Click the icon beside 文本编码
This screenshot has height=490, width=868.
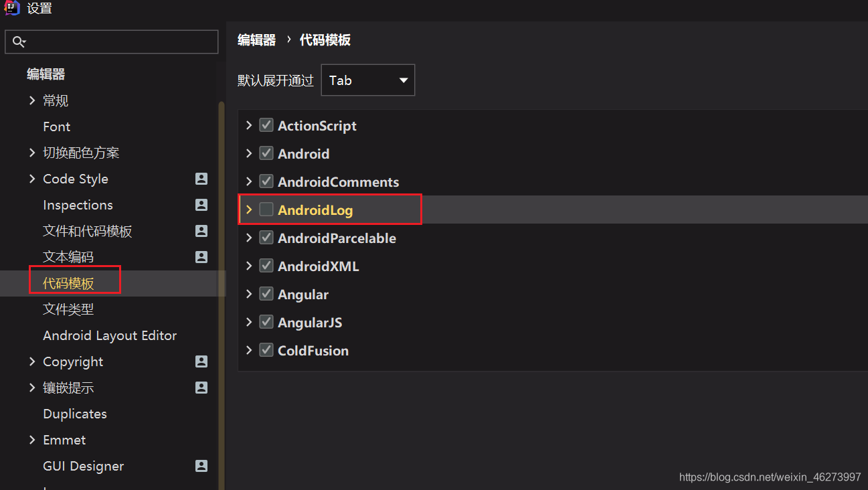coord(201,257)
